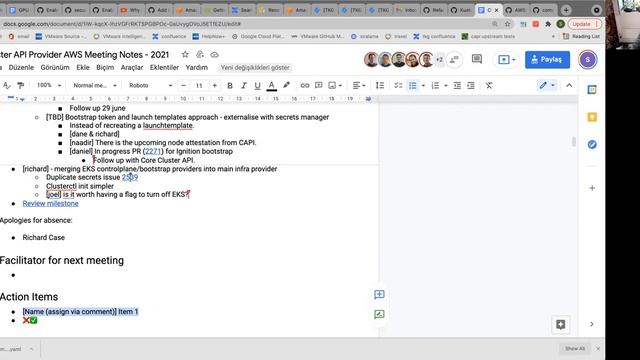Click the Explore button

tap(560, 324)
